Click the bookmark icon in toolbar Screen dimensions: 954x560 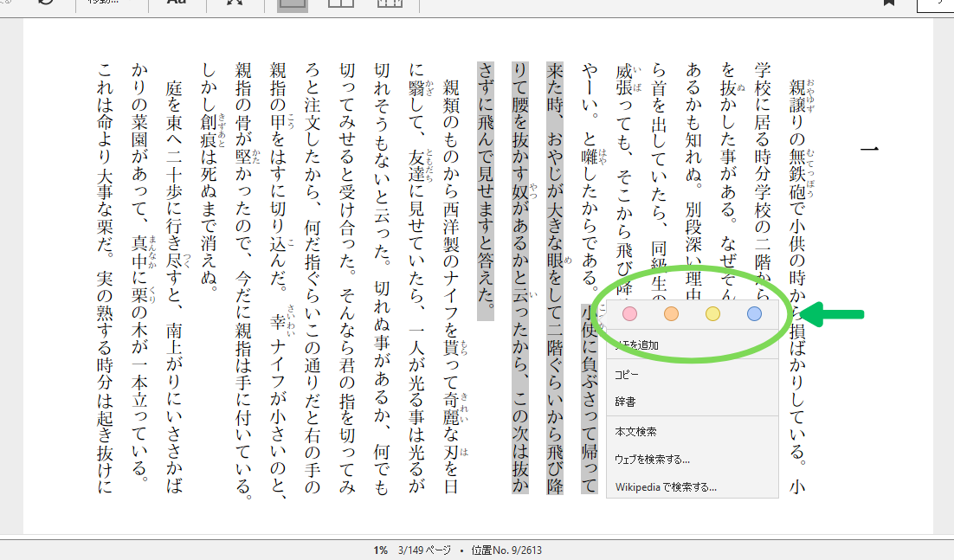(x=889, y=3)
